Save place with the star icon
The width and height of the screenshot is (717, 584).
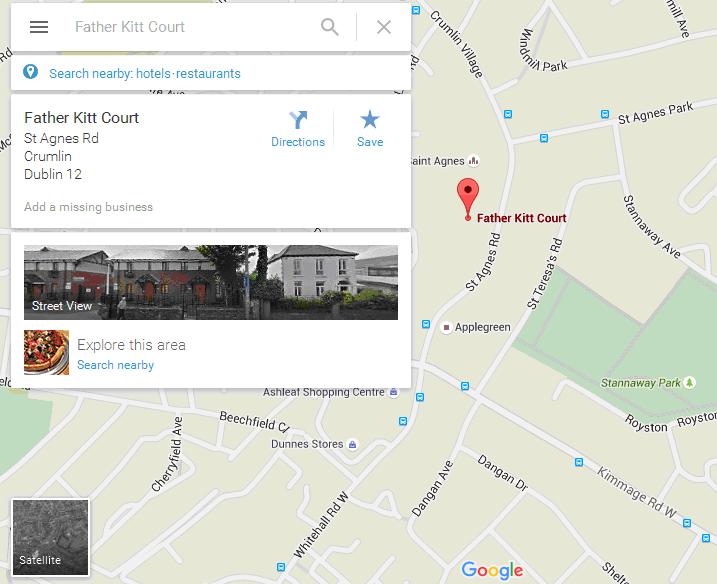pos(369,119)
